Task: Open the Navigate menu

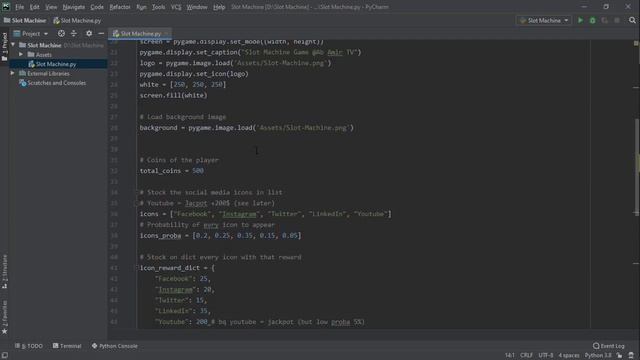Action: tap(73, 7)
